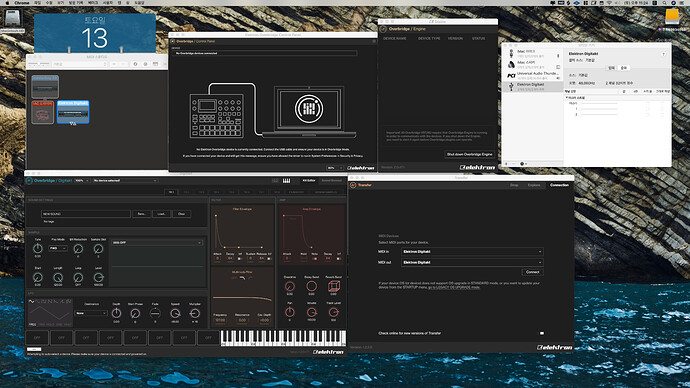Screen dimensions: 690x388
Task: Click the Volume knob in Amp section
Action: [x=312, y=312]
